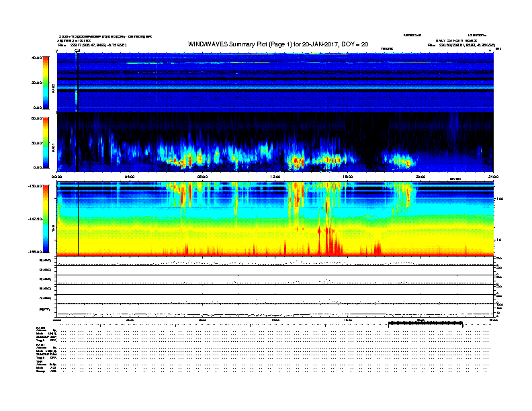Image resolution: width=532 pixels, height=411 pixels.
Task: Click the 30.00 label on RAD1 scale
Action: pos(36,143)
